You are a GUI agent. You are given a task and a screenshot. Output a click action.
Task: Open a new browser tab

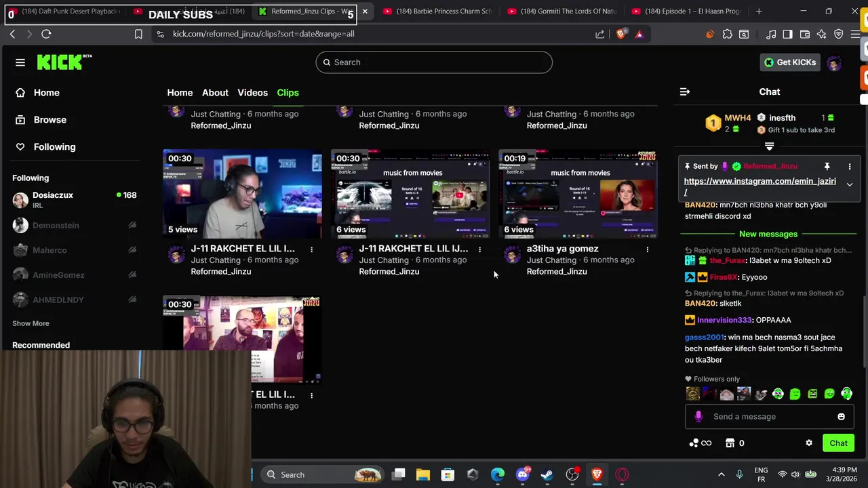click(759, 12)
